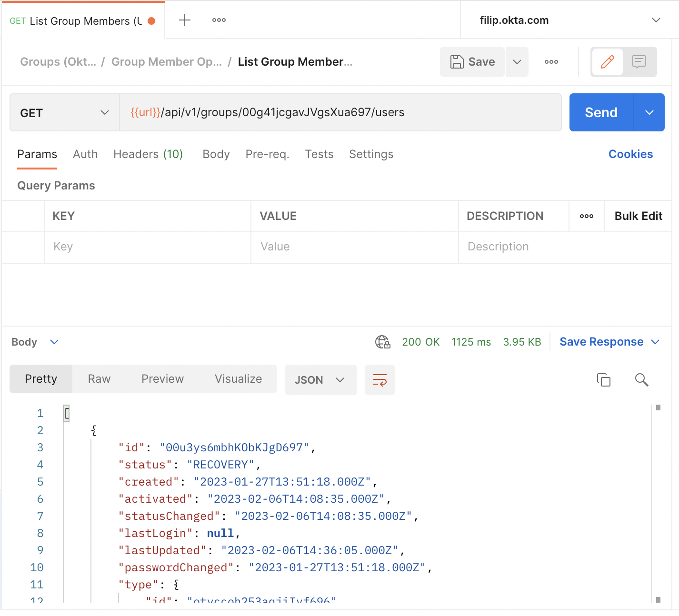The image size is (679, 616).
Task: Select the Raw response view tab
Action: pyautogui.click(x=99, y=379)
